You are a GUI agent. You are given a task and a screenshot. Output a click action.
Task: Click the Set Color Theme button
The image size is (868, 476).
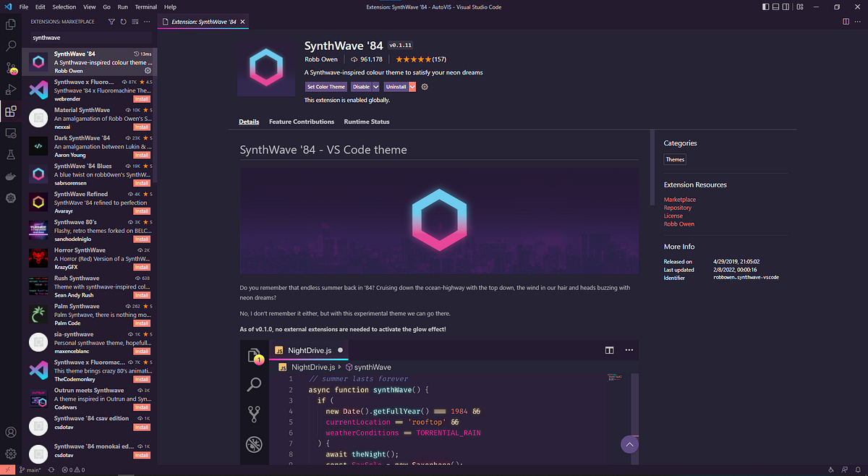325,86
